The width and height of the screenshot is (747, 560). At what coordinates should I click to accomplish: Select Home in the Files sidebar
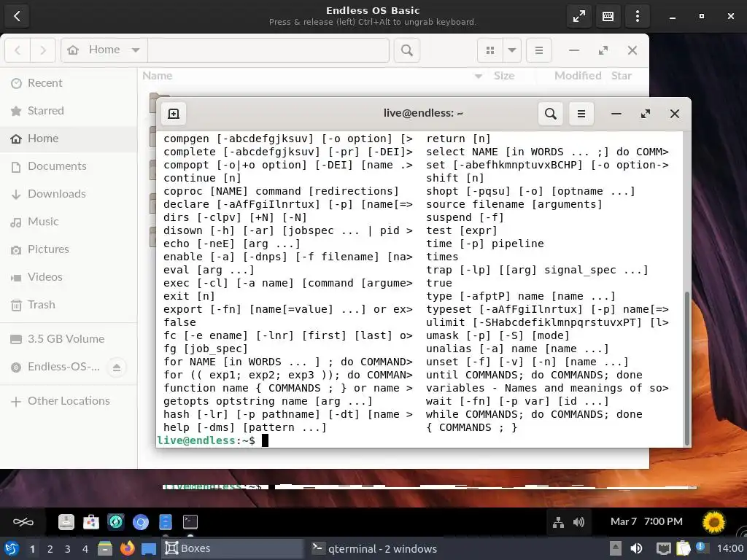[69, 138]
